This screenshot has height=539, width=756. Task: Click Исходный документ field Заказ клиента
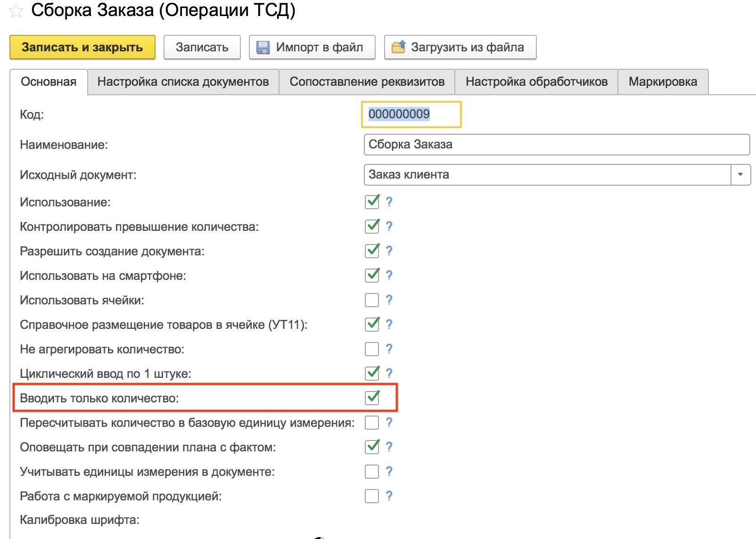548,175
